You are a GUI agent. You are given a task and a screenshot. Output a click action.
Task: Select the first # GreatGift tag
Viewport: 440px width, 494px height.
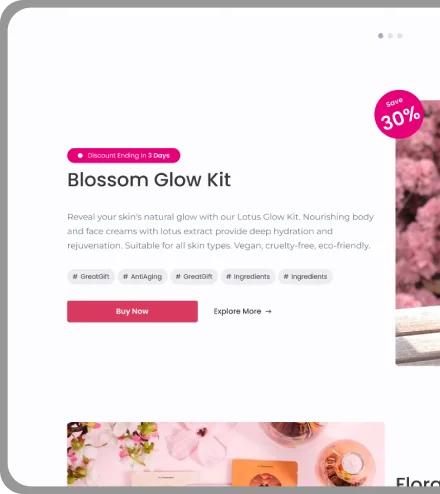point(91,277)
